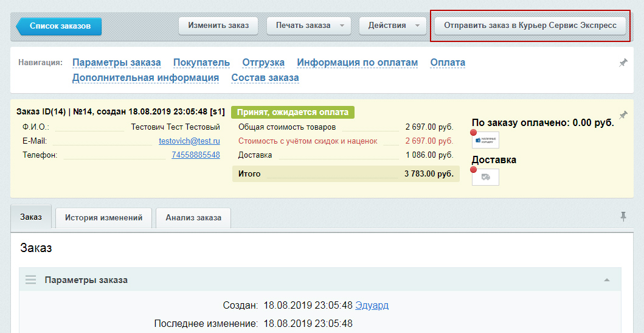Pin the order tabs row
The height and width of the screenshot is (333, 644).
click(623, 217)
